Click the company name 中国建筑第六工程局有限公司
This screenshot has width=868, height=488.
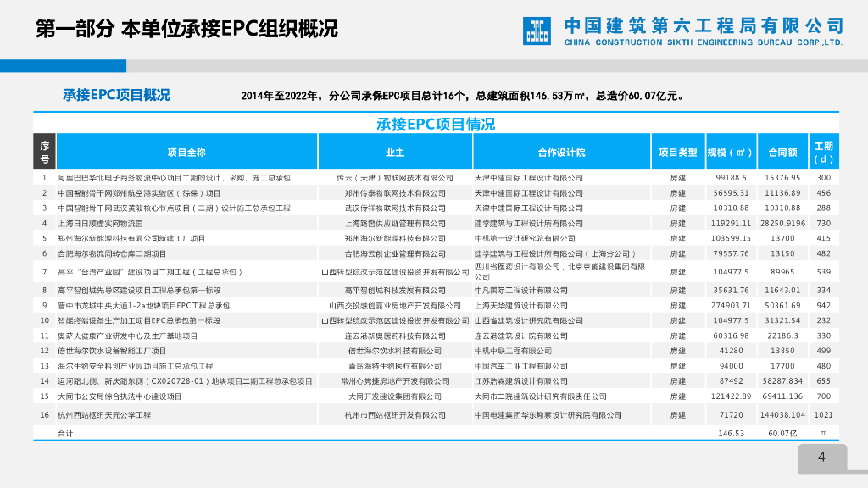click(x=704, y=25)
